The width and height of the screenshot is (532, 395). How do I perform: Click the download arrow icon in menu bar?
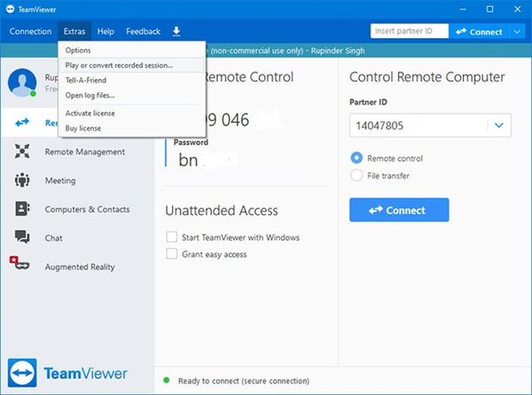tap(176, 32)
